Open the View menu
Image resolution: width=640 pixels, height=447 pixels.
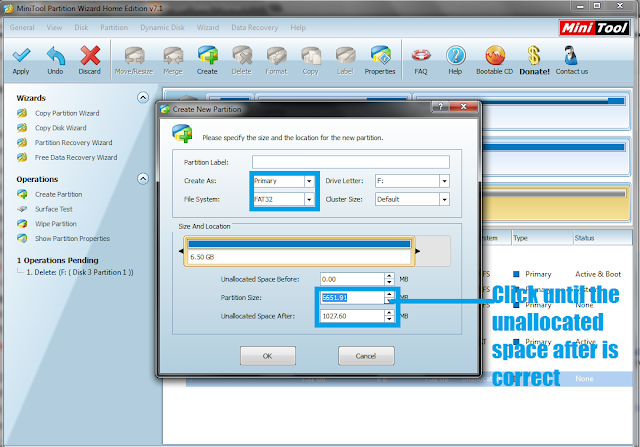pos(54,27)
